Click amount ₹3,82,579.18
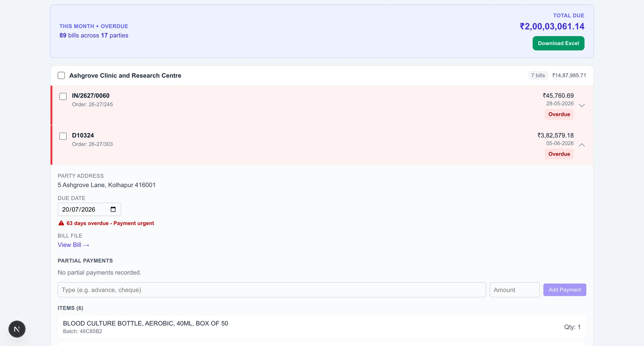Image resolution: width=644 pixels, height=346 pixels. (555, 135)
